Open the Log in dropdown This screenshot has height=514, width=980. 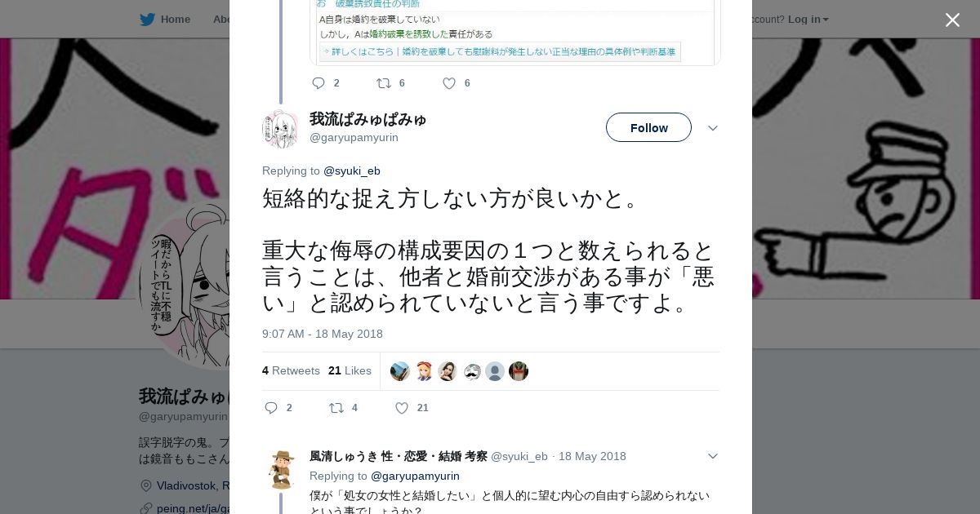[x=808, y=19]
